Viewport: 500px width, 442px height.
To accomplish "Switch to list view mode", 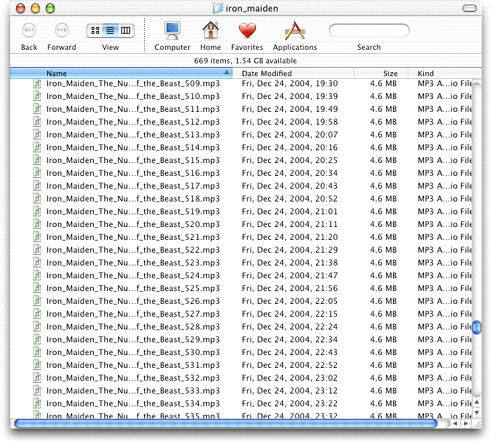I will [110, 31].
